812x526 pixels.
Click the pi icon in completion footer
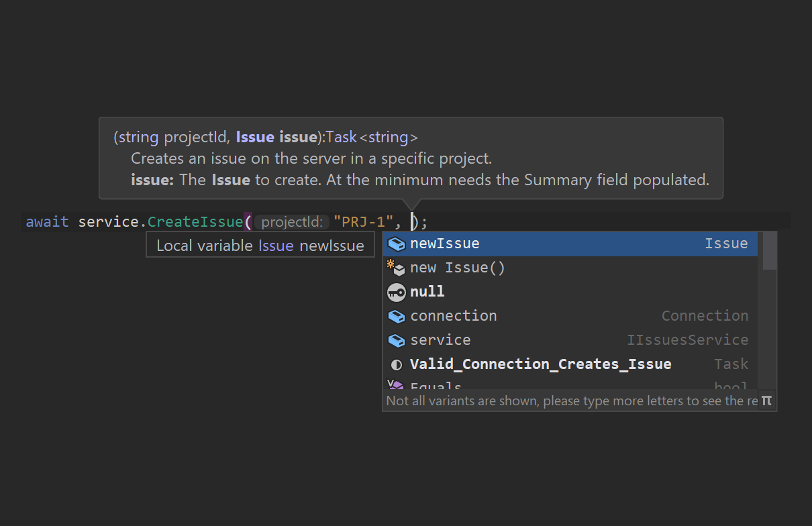pos(766,401)
